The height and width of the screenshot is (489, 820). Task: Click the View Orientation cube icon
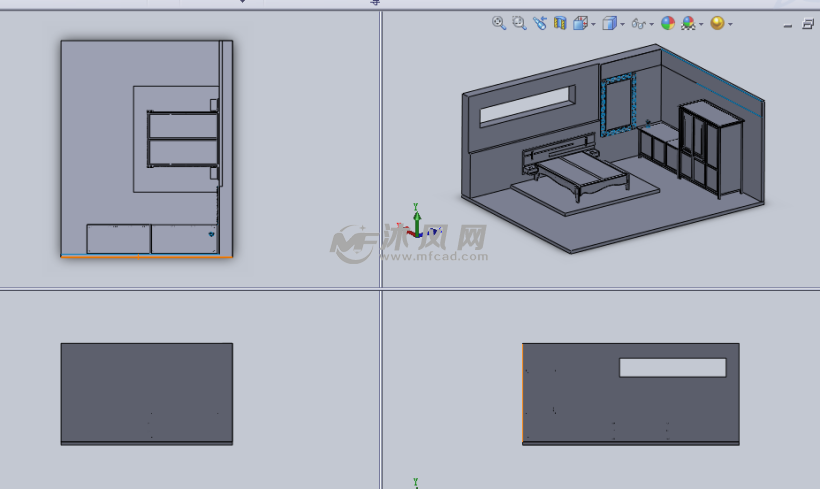(x=580, y=23)
